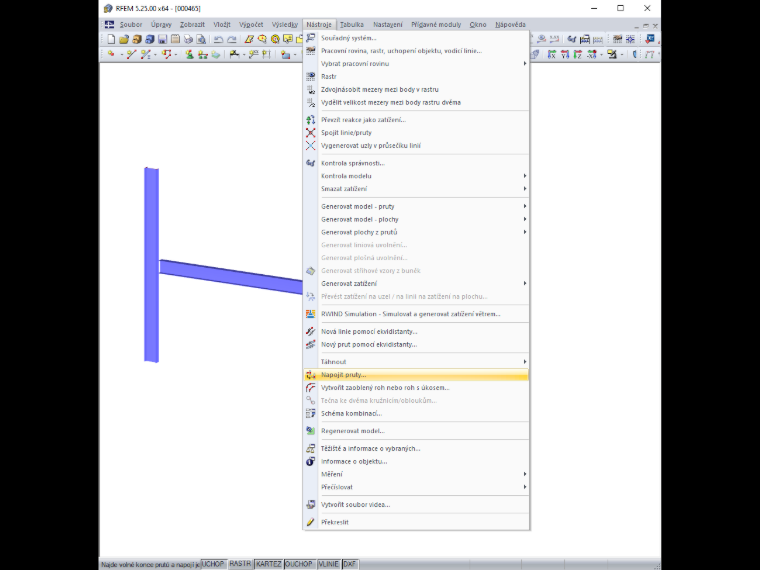Toggle UCHOP snap in status bar
This screenshot has width=760, height=570.
[213, 564]
